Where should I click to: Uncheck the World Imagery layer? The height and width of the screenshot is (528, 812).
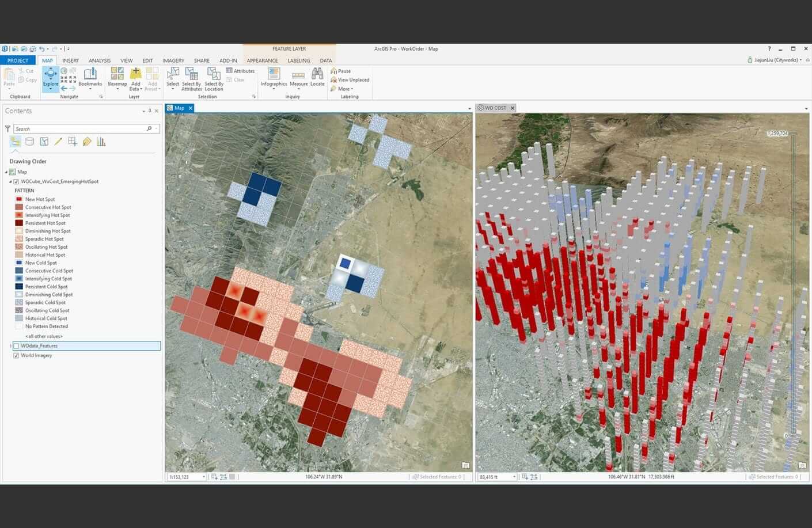[x=16, y=355]
